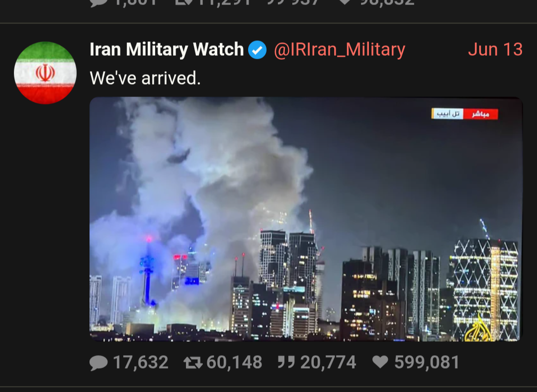Click the cut-off 11,291 retweet count above
Image resolution: width=537 pixels, height=392 pixels.
[223, 2]
